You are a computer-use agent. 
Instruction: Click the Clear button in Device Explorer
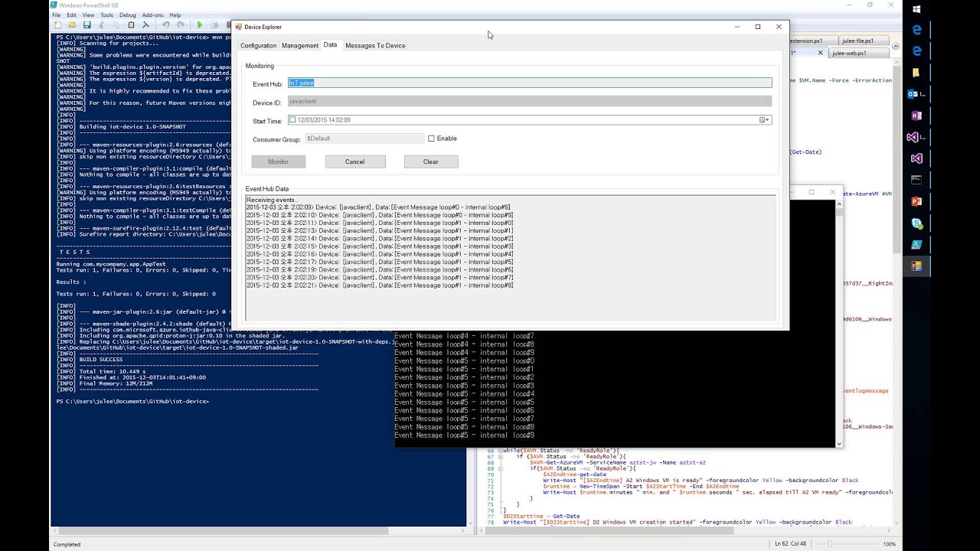(x=431, y=161)
